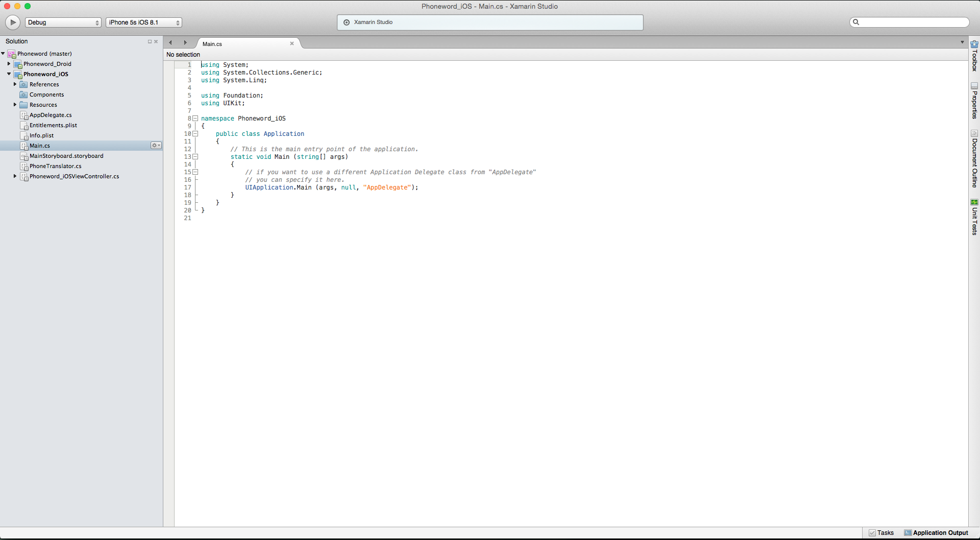This screenshot has width=980, height=540.
Task: Open the Tasks pad
Action: tap(881, 533)
